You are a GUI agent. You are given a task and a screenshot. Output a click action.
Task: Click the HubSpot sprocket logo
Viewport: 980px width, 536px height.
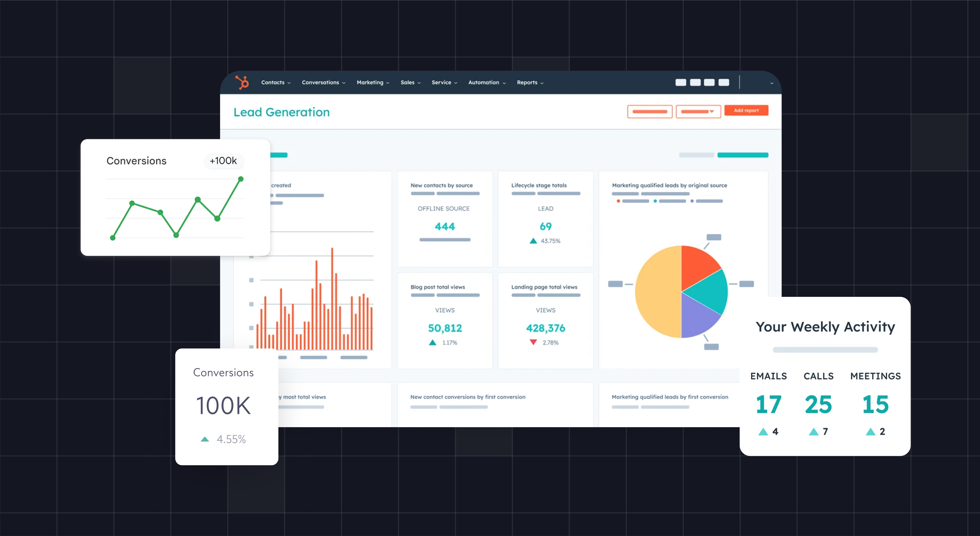coord(242,82)
